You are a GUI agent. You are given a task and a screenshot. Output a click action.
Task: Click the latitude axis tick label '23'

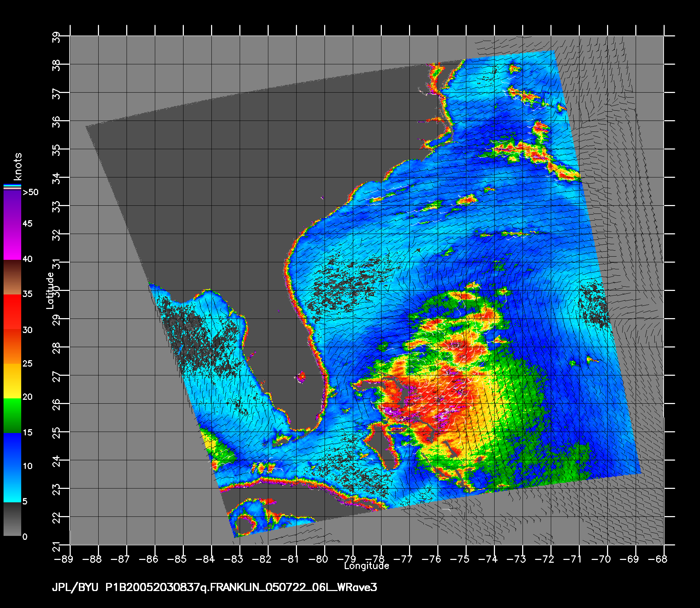[x=56, y=490]
